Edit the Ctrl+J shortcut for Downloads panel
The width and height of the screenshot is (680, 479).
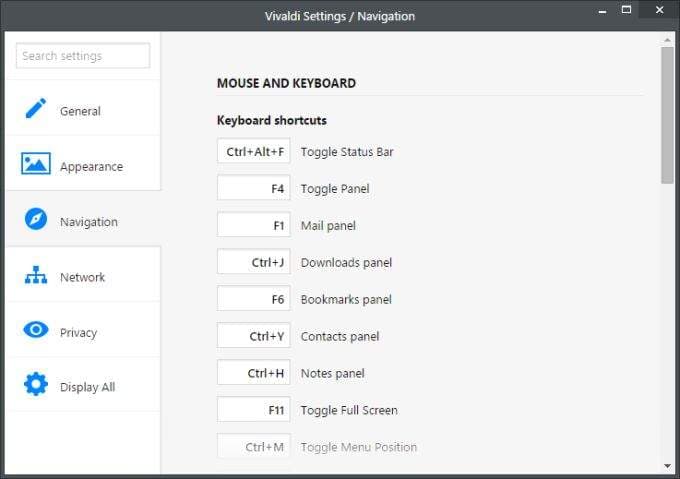pos(254,261)
